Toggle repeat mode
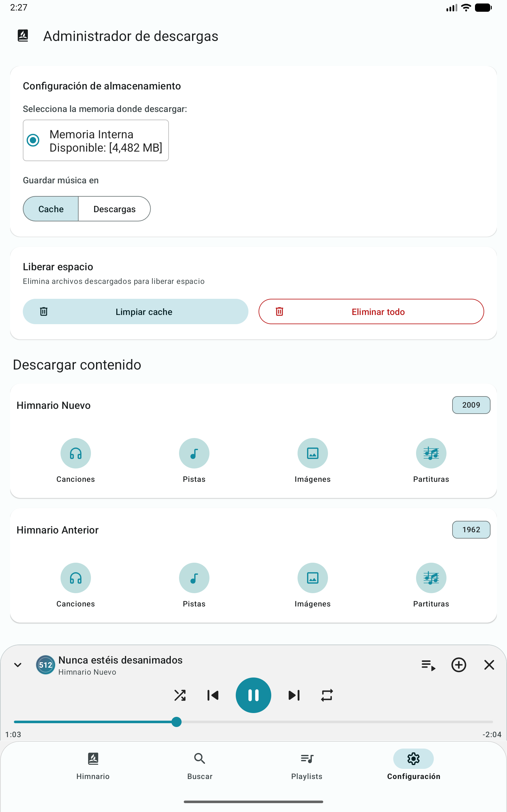The width and height of the screenshot is (507, 812). [x=327, y=695]
